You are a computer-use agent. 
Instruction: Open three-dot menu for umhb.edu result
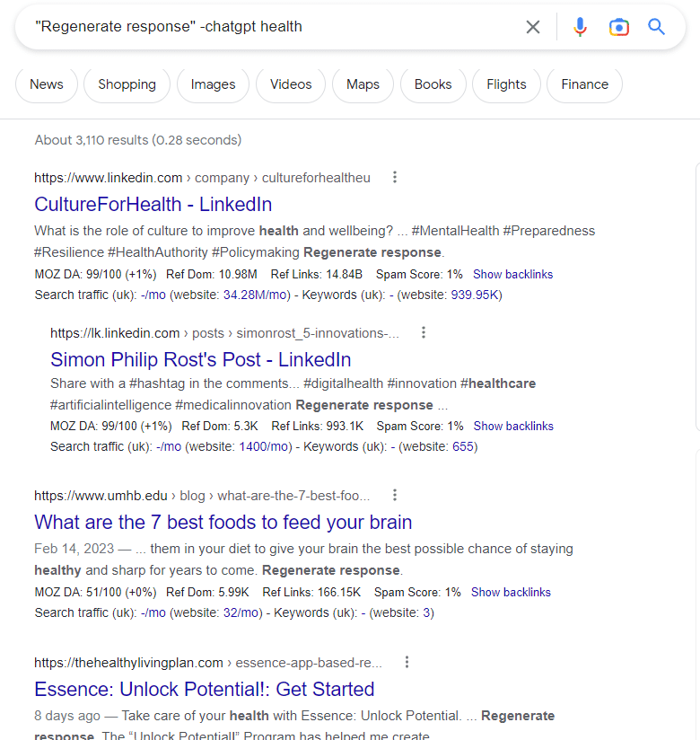click(394, 495)
